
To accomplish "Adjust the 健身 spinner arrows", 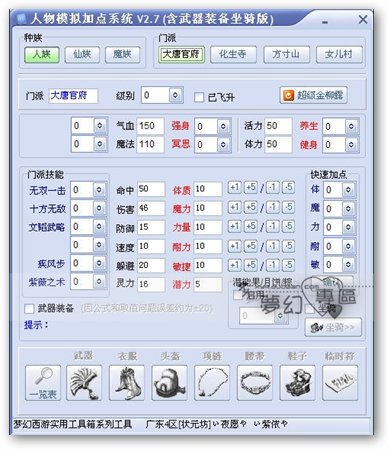I will pyautogui.click(x=351, y=145).
